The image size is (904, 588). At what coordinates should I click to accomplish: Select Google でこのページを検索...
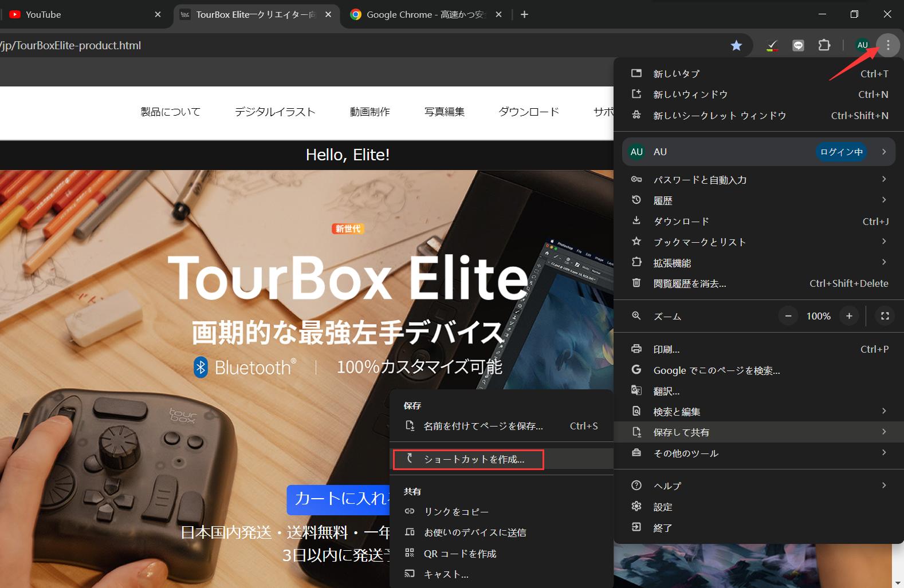(758, 370)
